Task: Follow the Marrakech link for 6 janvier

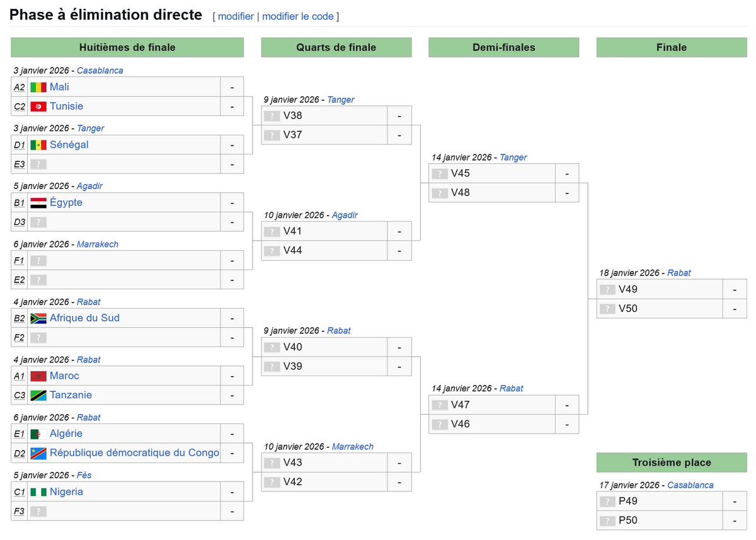Action: tap(98, 244)
